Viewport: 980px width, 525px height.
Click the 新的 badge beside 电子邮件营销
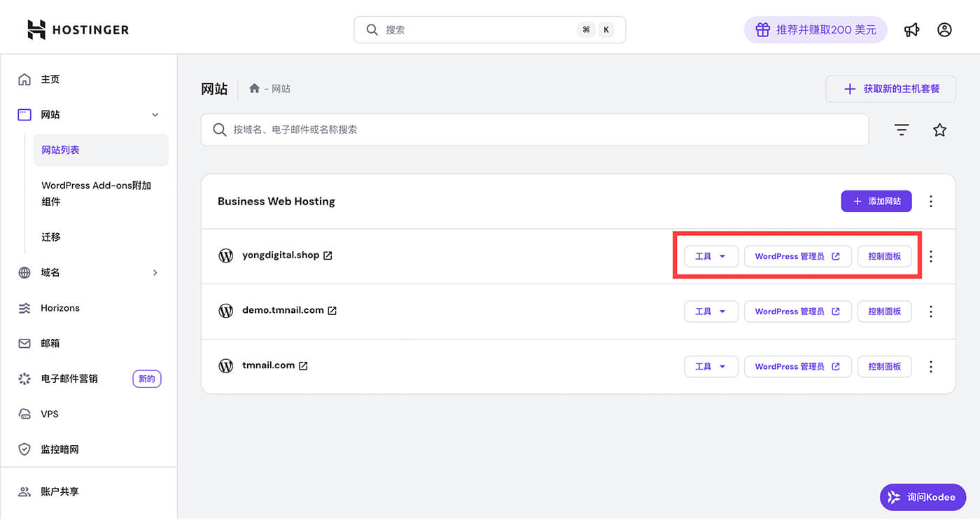147,379
